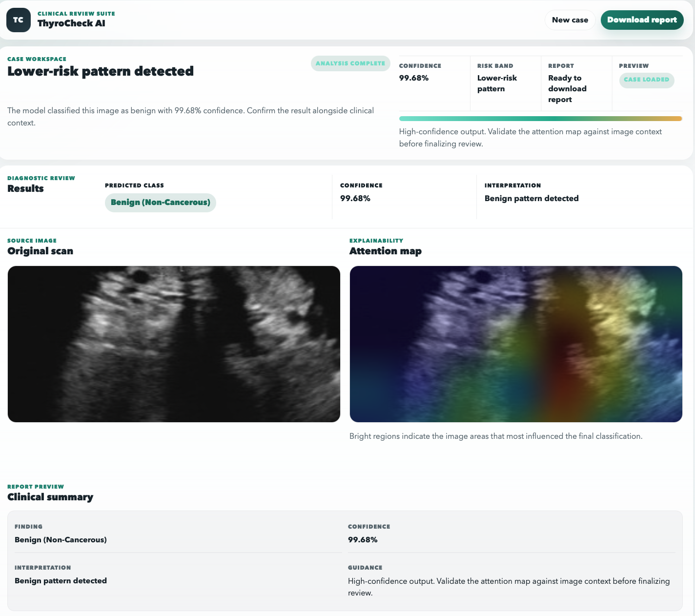Download the diagnostic report
Image resolution: width=695 pixels, height=616 pixels.
(642, 20)
